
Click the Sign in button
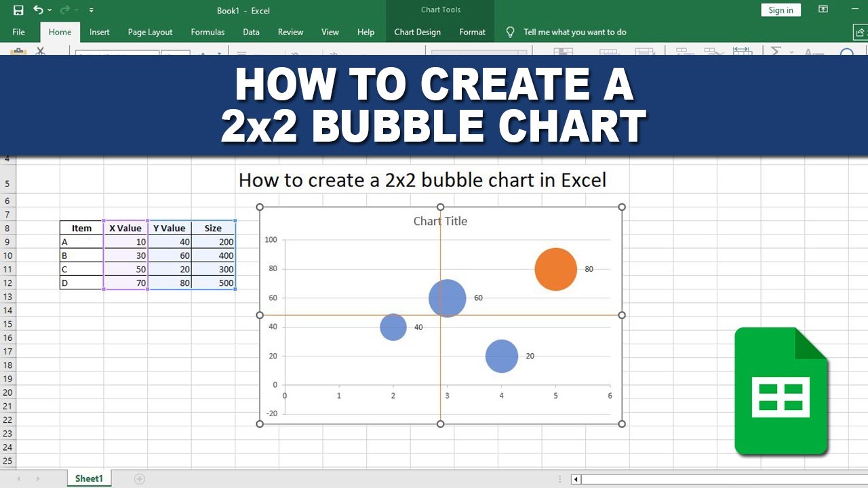click(x=781, y=10)
